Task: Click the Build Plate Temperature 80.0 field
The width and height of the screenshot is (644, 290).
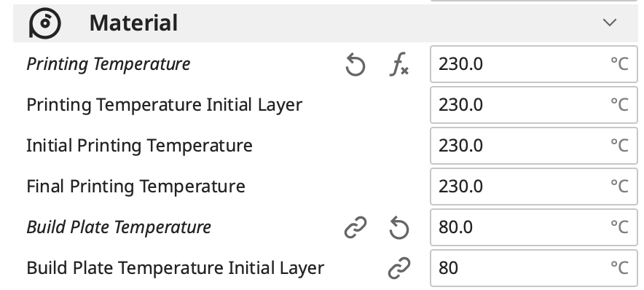Action: (x=533, y=227)
